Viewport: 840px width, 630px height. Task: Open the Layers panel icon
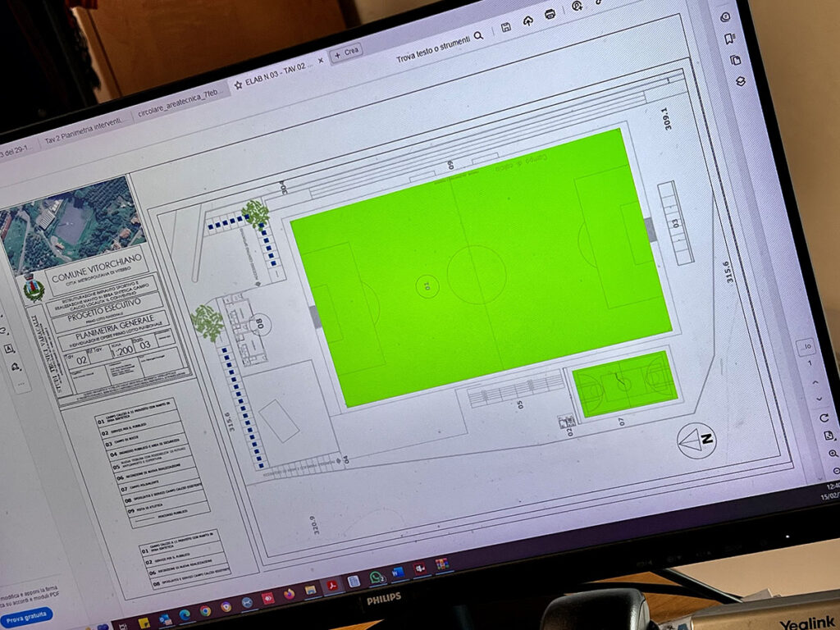741,81
